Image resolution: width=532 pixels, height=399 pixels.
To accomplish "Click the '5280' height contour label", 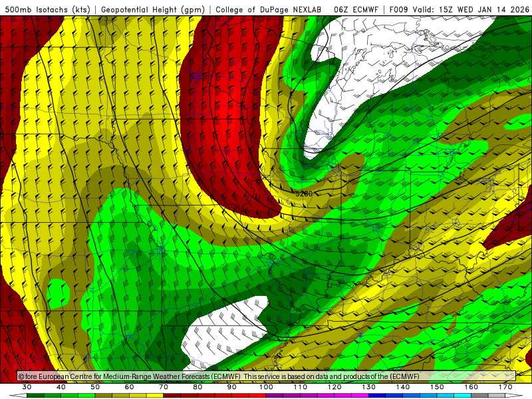I will 304,194.
